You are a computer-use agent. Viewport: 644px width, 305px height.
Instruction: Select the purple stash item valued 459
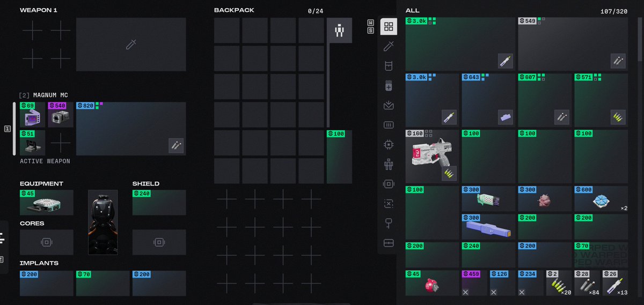(474, 283)
